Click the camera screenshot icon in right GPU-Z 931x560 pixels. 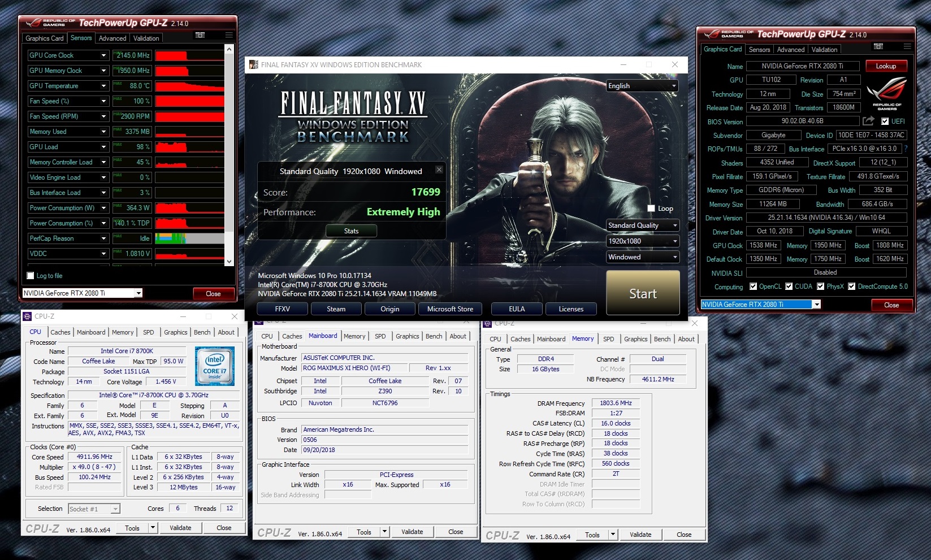pyautogui.click(x=878, y=46)
